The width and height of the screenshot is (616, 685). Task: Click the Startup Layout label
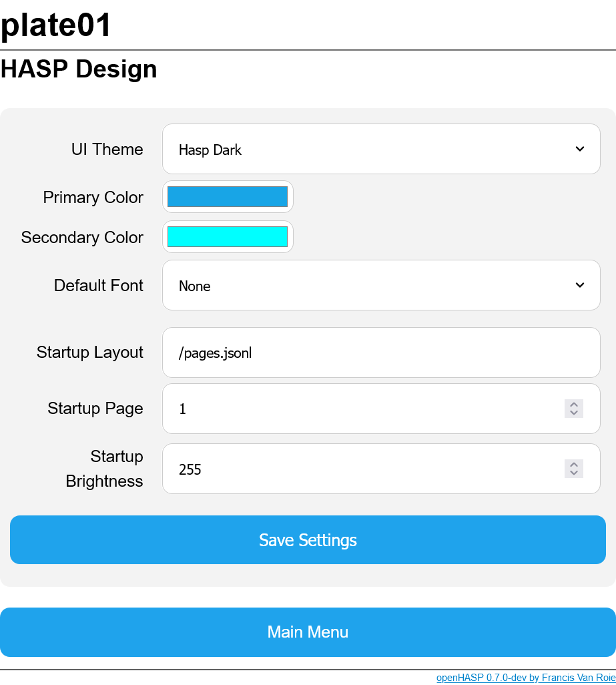point(89,353)
